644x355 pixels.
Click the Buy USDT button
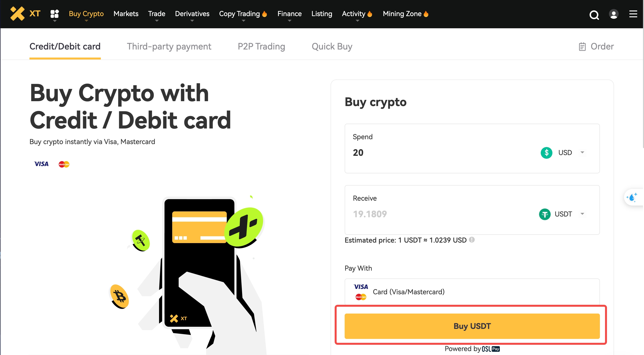472,326
